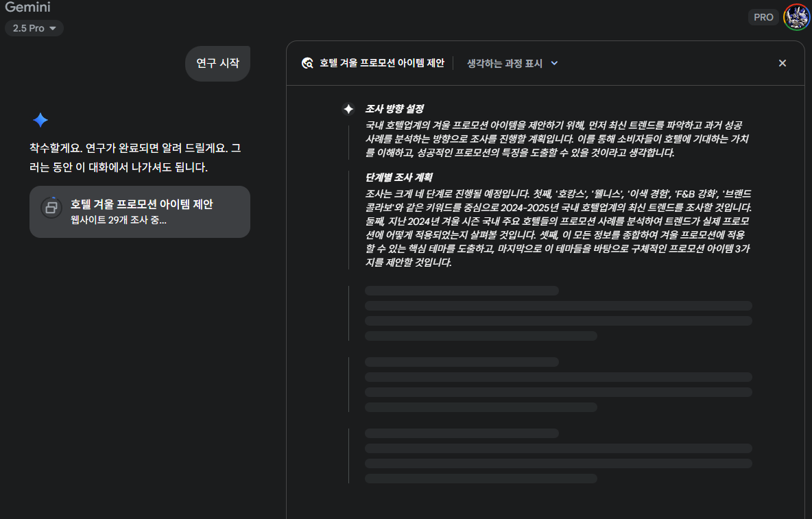Click the PRO subscription badge
The height and width of the screenshot is (519, 812).
763,17
